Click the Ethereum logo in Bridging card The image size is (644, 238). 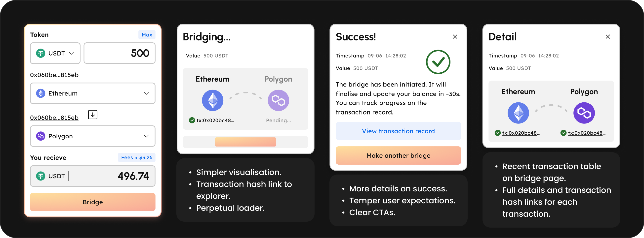pos(212,100)
